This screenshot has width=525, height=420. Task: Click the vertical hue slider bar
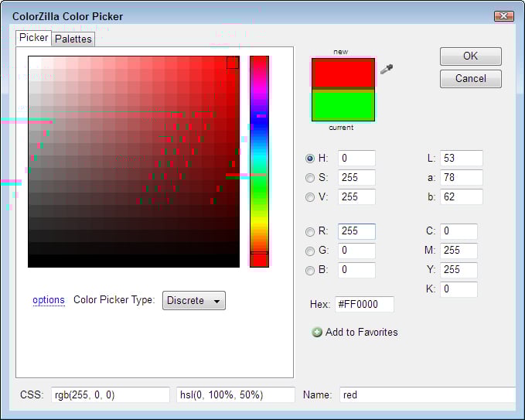pyautogui.click(x=259, y=161)
